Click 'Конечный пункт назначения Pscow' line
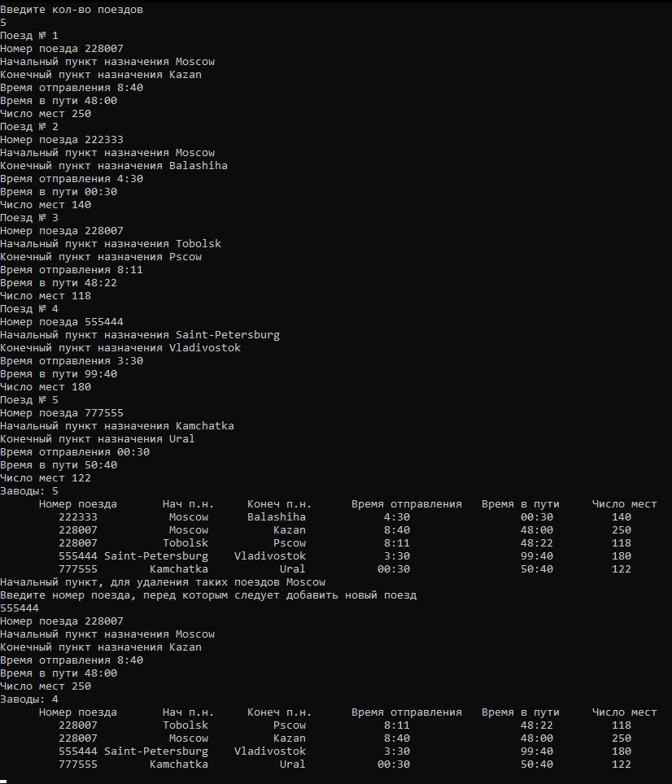 coord(101,256)
